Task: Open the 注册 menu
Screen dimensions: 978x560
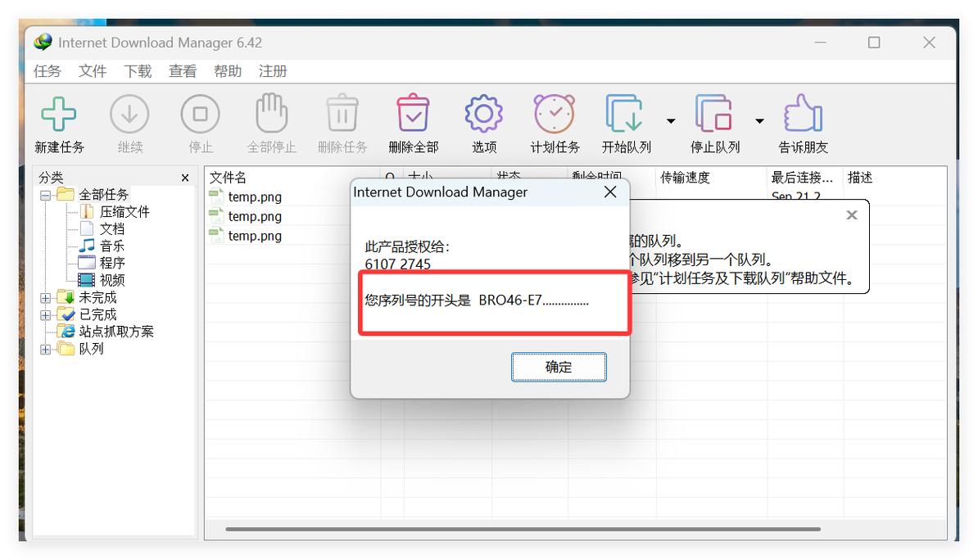Action: (x=273, y=71)
